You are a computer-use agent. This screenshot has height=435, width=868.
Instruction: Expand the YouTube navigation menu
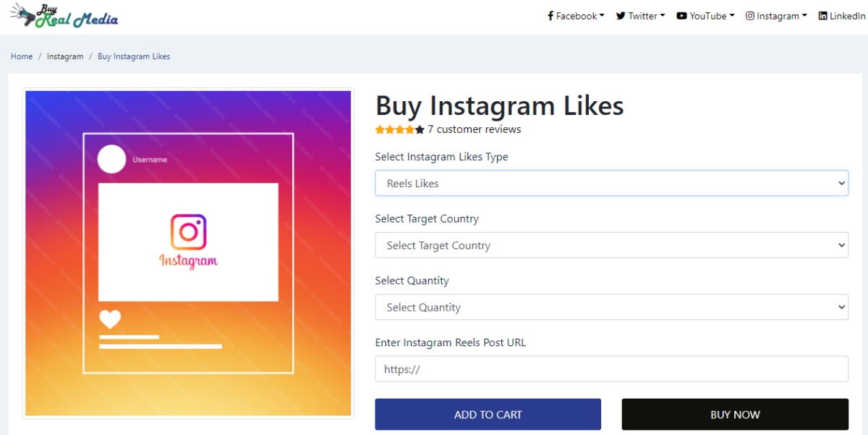click(705, 16)
